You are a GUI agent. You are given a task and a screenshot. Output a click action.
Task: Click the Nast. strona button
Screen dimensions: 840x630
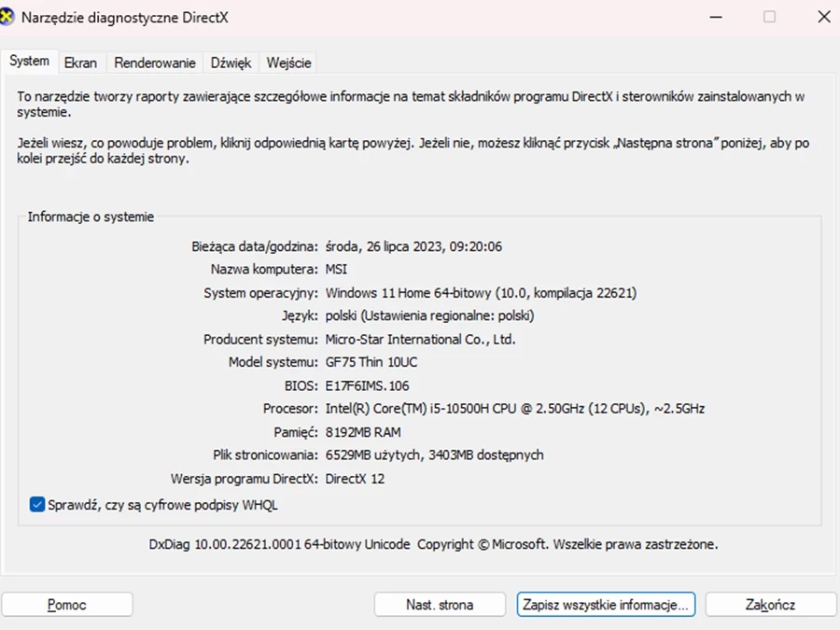440,605
